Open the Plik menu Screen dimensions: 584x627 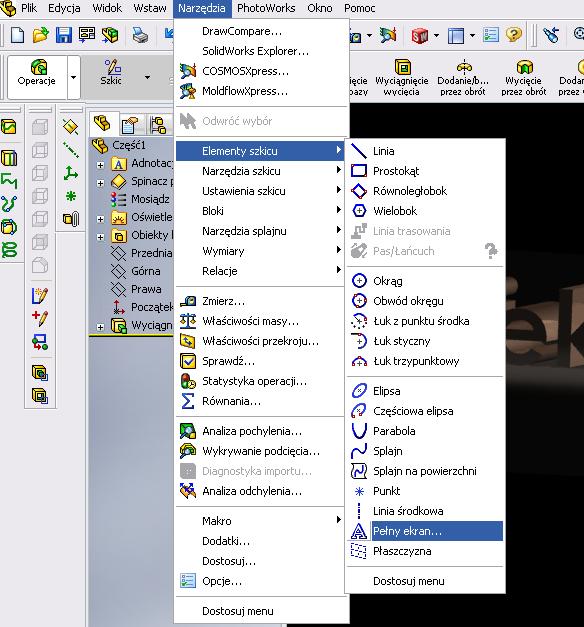click(29, 8)
